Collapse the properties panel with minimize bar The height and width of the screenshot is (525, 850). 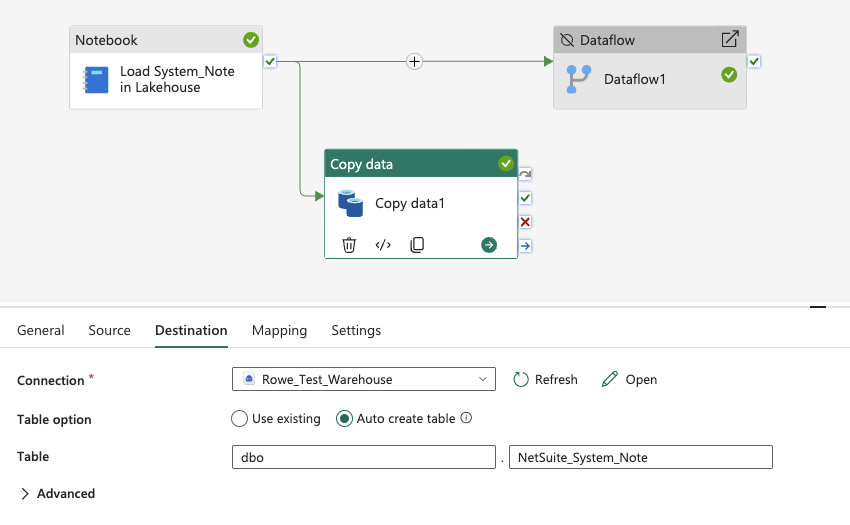(x=817, y=307)
